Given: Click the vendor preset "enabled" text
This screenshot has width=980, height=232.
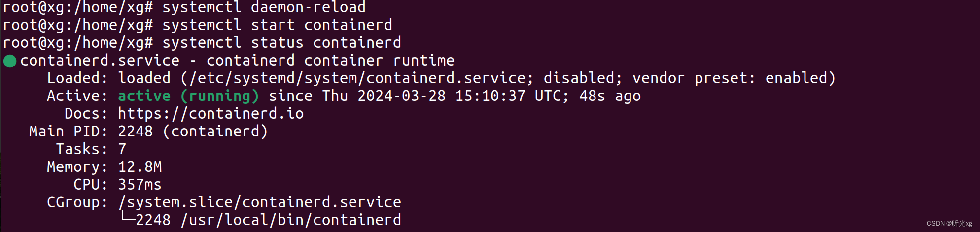Looking at the screenshot, I should (796, 78).
